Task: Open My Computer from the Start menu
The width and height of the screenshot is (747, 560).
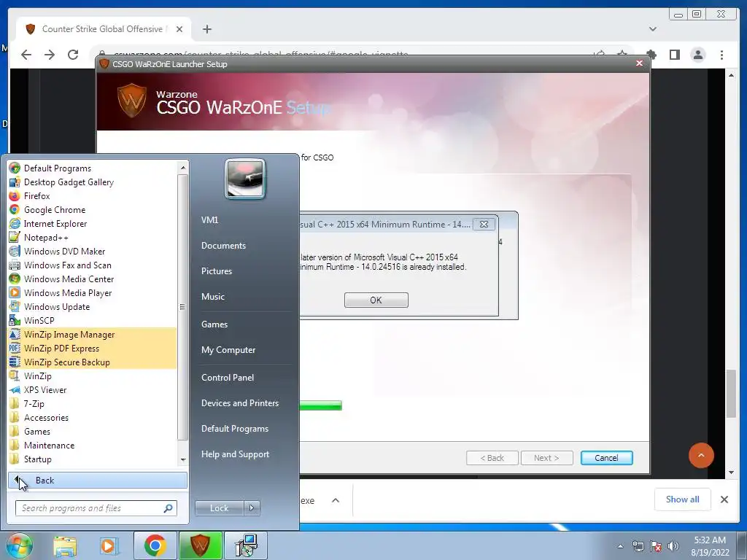Action: (x=228, y=350)
